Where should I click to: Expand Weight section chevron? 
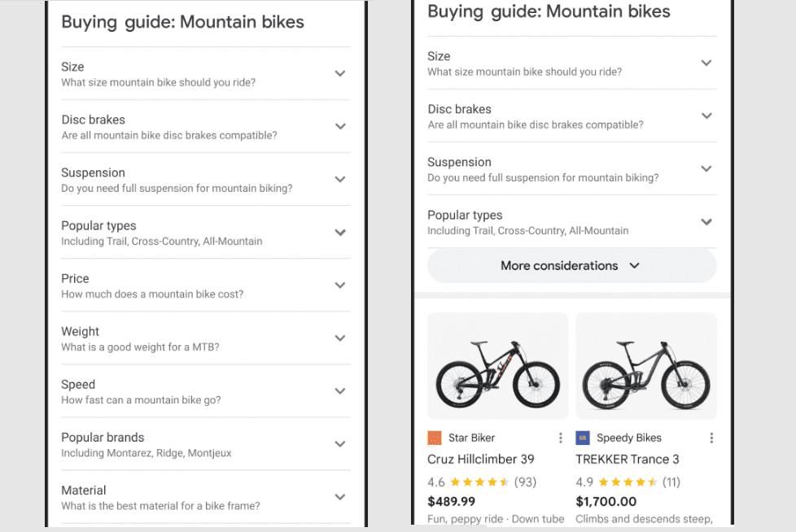coord(340,338)
